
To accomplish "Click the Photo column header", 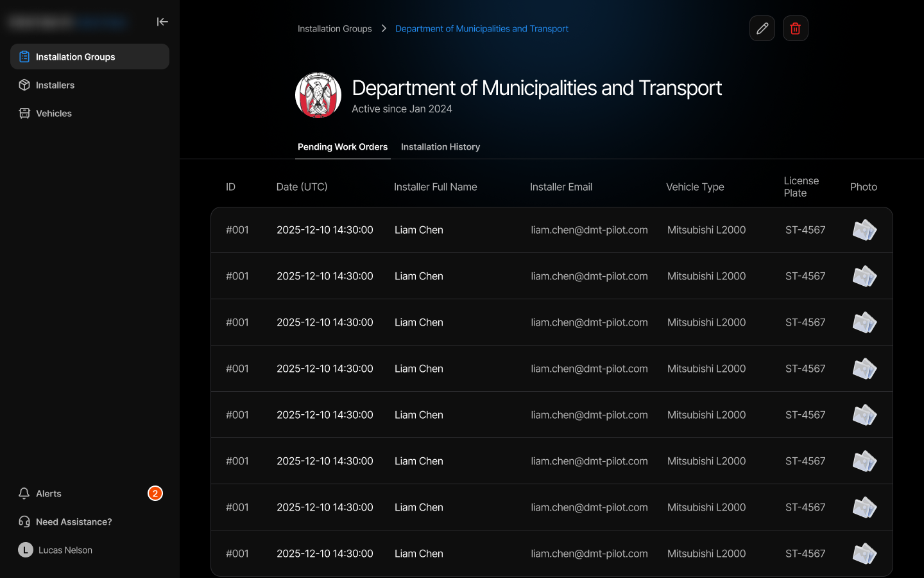I will point(864,187).
